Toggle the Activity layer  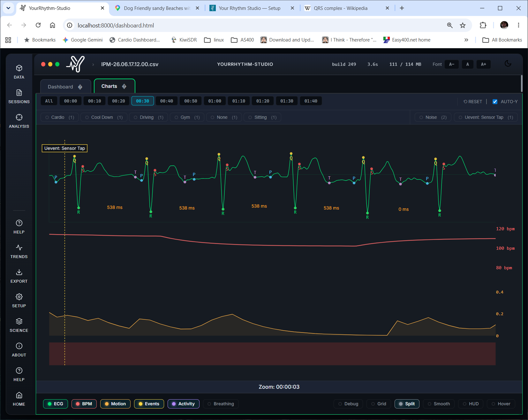(183, 404)
